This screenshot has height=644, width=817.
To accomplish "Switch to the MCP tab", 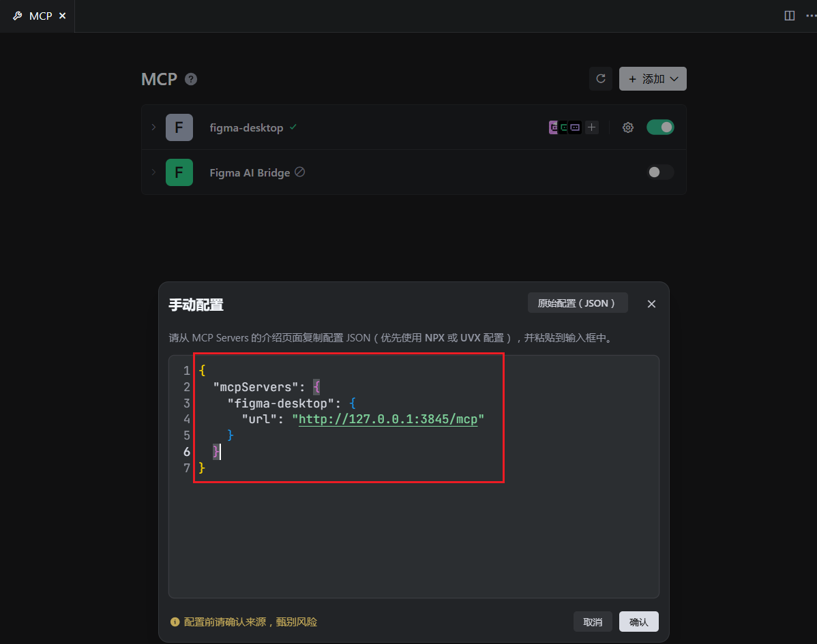I will 39,16.
